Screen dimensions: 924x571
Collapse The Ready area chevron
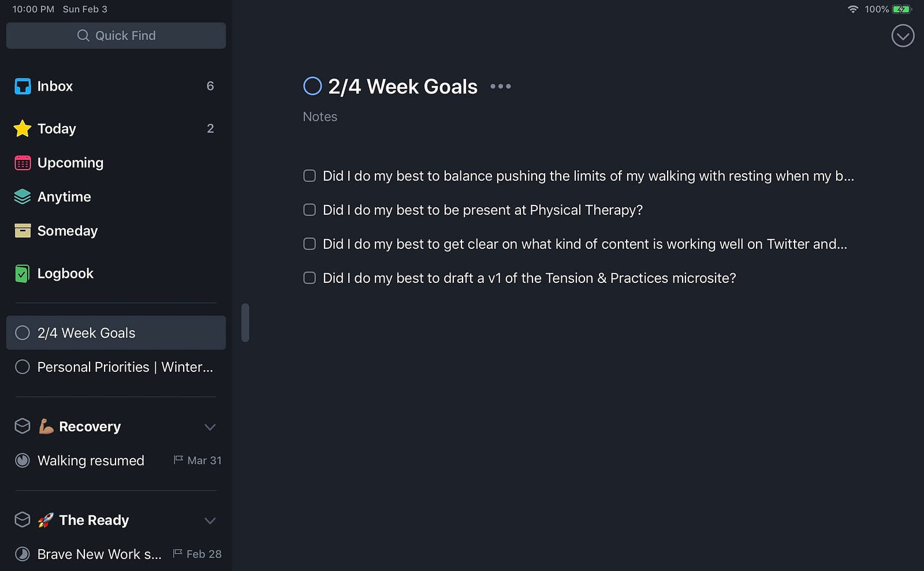coord(210,521)
